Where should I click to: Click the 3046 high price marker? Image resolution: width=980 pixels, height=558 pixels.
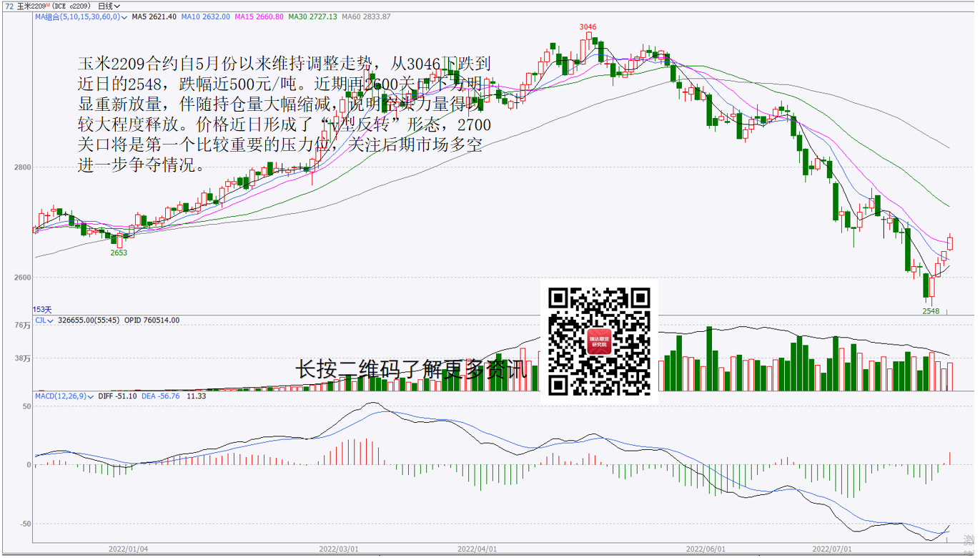click(588, 26)
